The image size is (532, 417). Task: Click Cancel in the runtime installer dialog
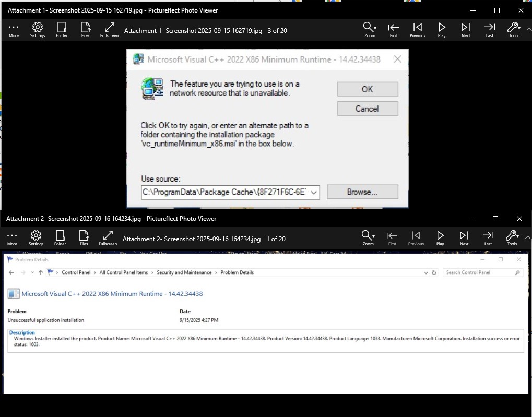[368, 109]
